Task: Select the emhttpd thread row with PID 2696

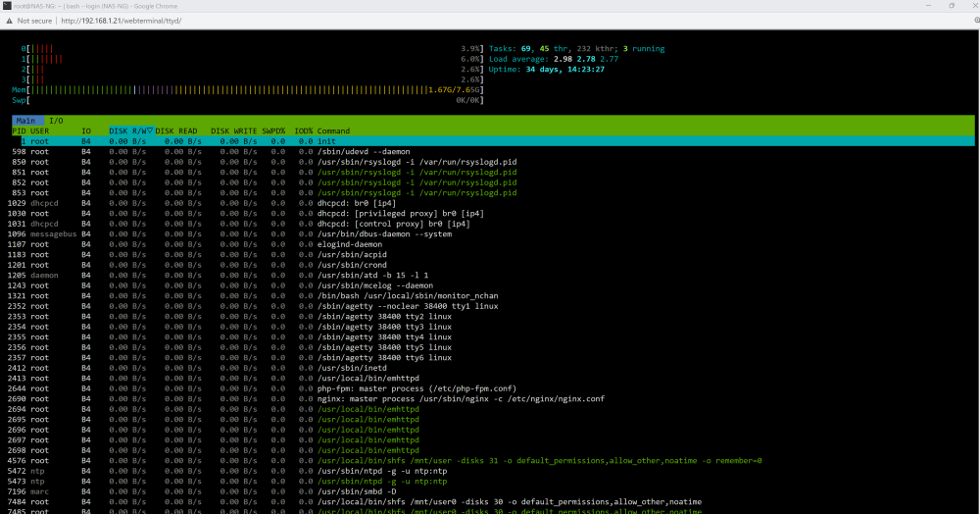Action: click(493, 431)
